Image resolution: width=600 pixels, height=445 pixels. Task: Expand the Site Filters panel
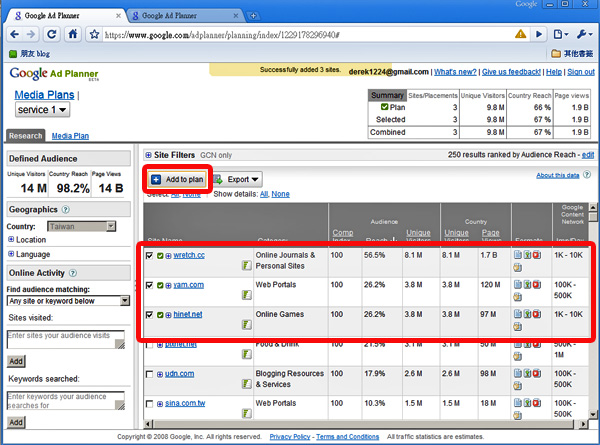click(148, 155)
